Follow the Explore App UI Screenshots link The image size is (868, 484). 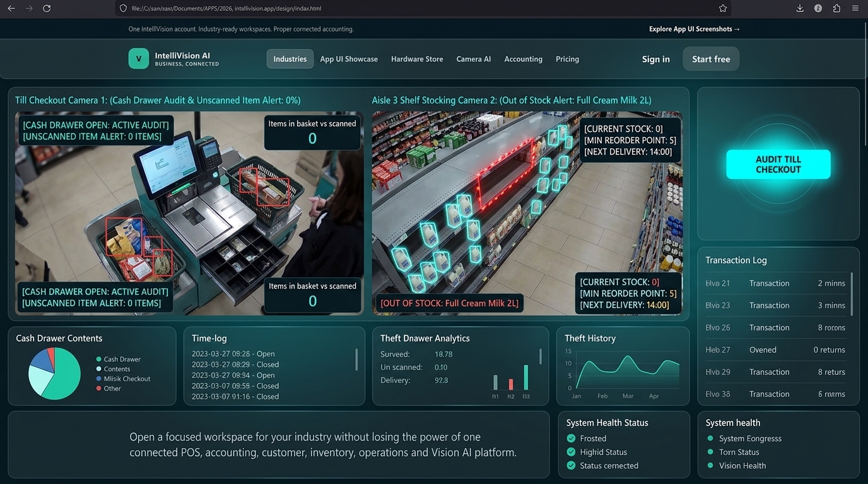695,29
